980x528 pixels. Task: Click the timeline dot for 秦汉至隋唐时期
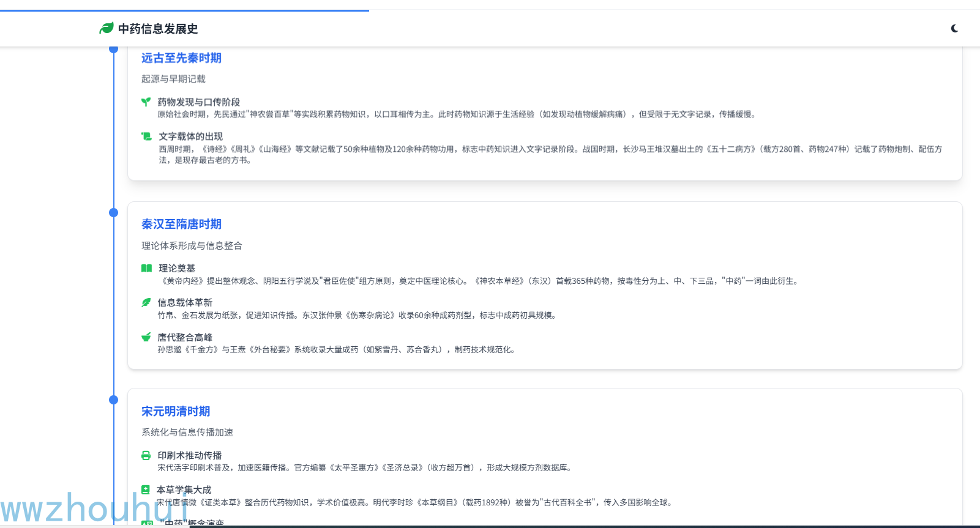coord(113,213)
